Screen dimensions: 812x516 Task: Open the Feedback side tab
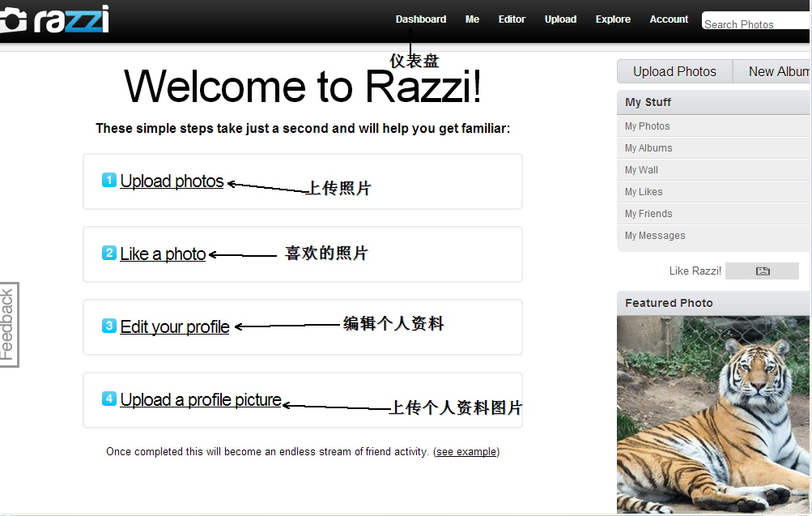point(9,325)
